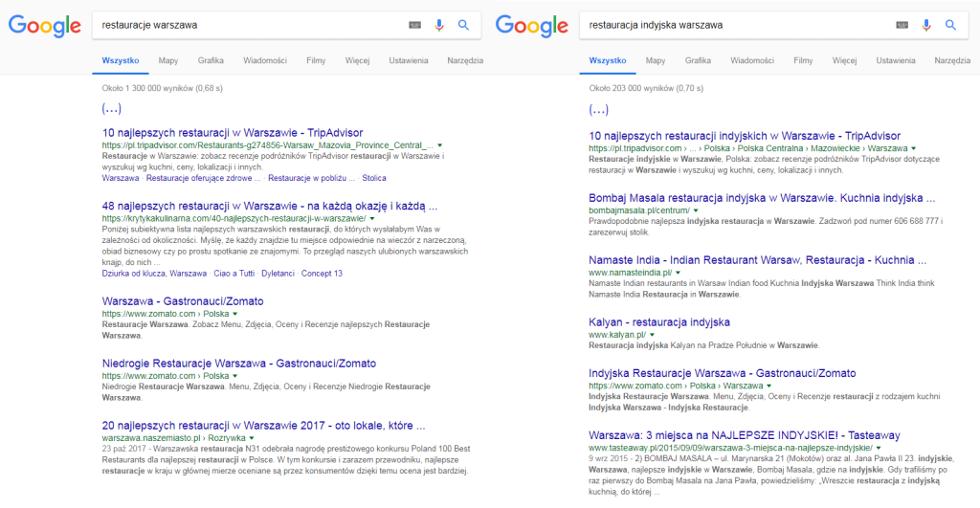Screen dimensions: 980x508
Task: Select Filmy tab in left results
Action: pyautogui.click(x=316, y=60)
